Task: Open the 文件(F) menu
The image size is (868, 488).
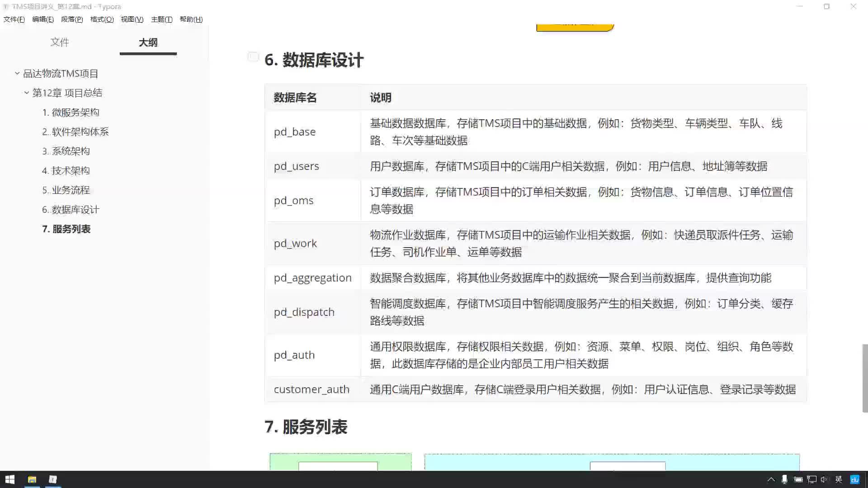Action: coord(14,19)
